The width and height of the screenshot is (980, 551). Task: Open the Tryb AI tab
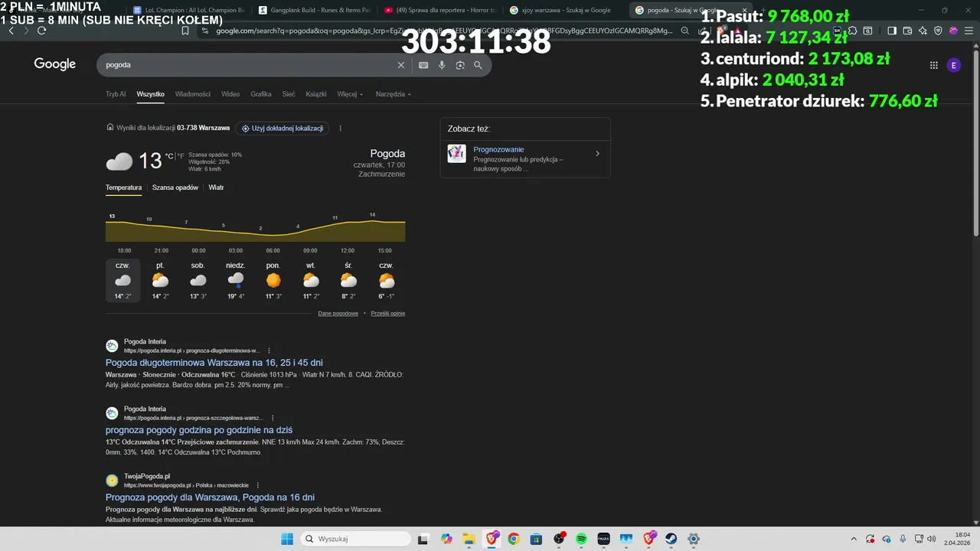[116, 94]
